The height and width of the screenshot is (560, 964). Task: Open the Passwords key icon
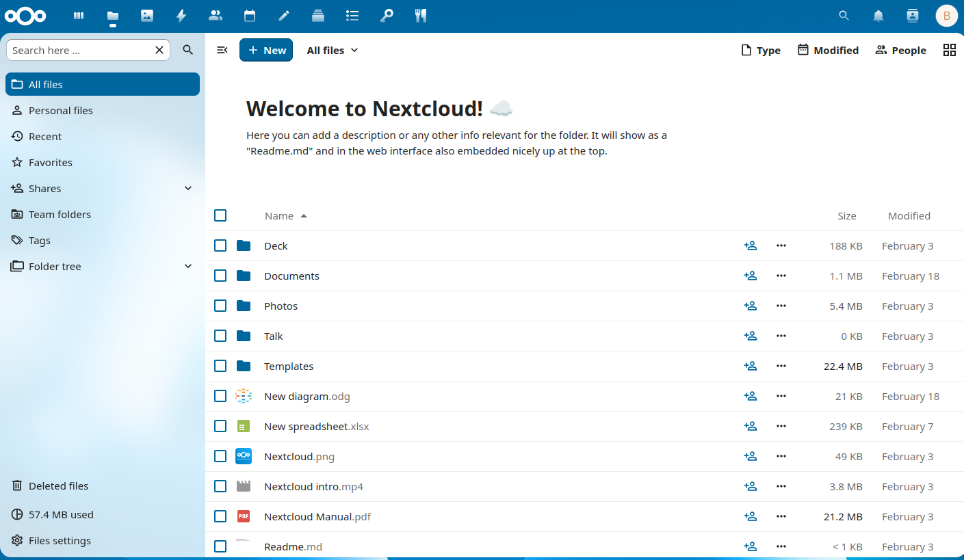click(387, 16)
